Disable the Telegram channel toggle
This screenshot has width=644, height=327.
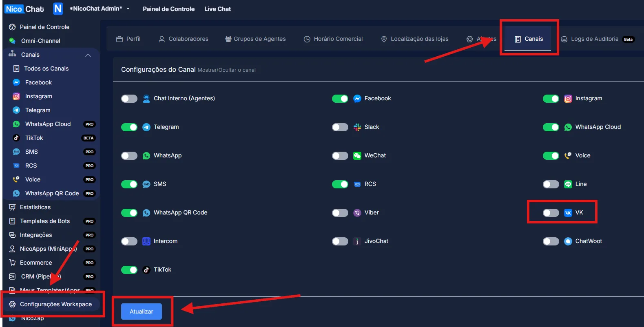[129, 127]
